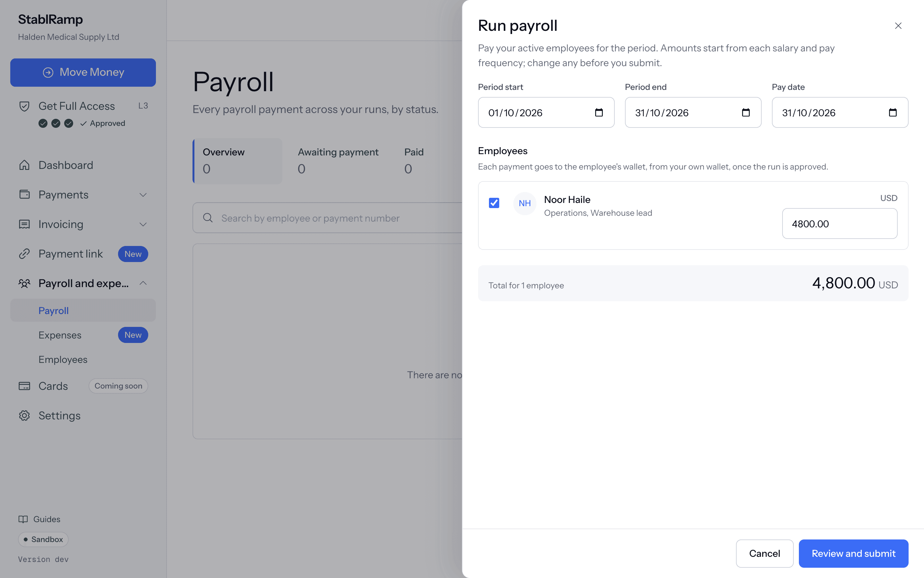Click the Get Full Access shield icon
924x578 pixels.
24,106
